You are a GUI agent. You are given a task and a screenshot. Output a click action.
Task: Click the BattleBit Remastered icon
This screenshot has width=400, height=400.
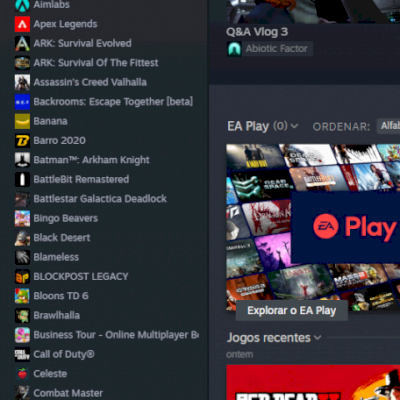[x=22, y=180]
